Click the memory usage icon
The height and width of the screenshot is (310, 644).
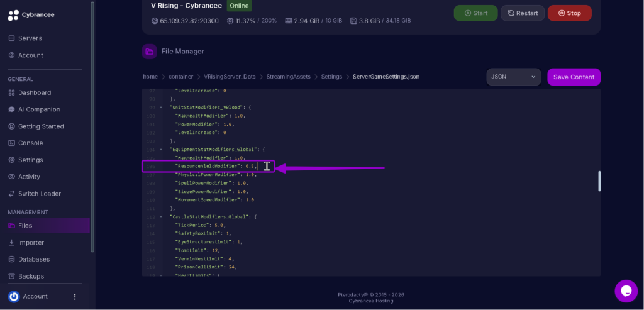click(x=288, y=21)
